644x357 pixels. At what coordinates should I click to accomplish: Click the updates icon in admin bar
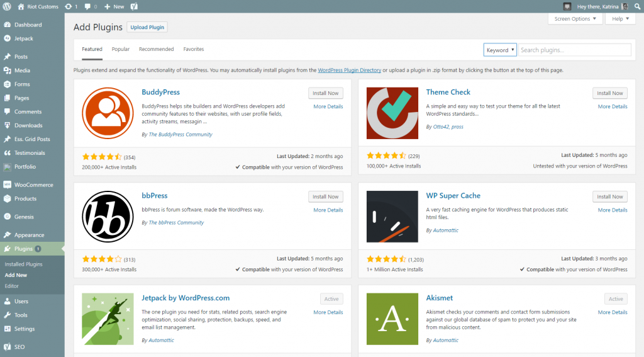click(x=68, y=6)
